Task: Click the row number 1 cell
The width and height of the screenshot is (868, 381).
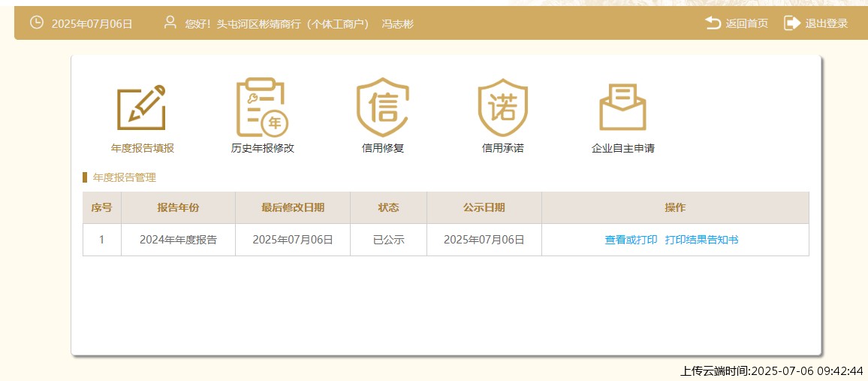Action: point(102,240)
